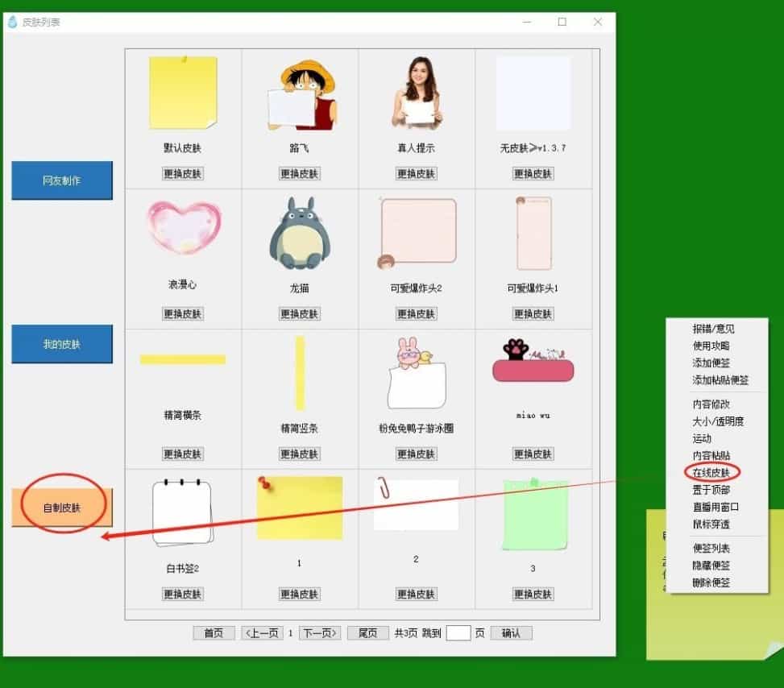This screenshot has height=688, width=784.
Task: Select 添加便签 from the context menu
Action: (x=711, y=363)
